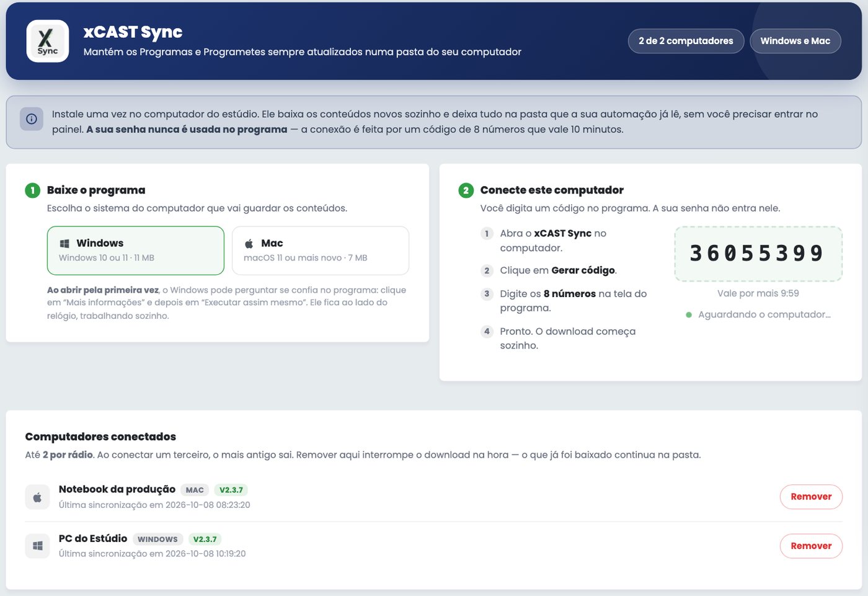Click the Windows logo in the download card
The height and width of the screenshot is (596, 868).
pyautogui.click(x=64, y=244)
